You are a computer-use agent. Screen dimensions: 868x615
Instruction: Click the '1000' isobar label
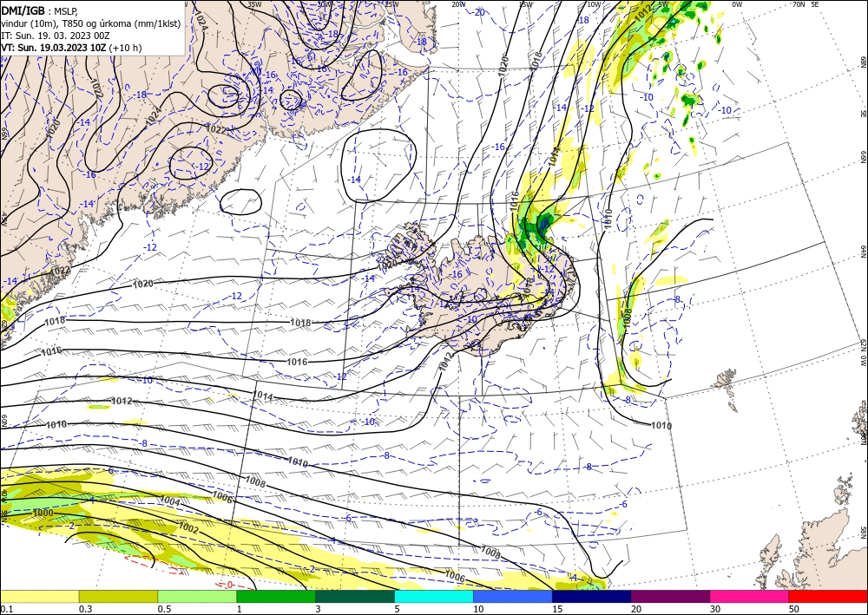(x=43, y=514)
